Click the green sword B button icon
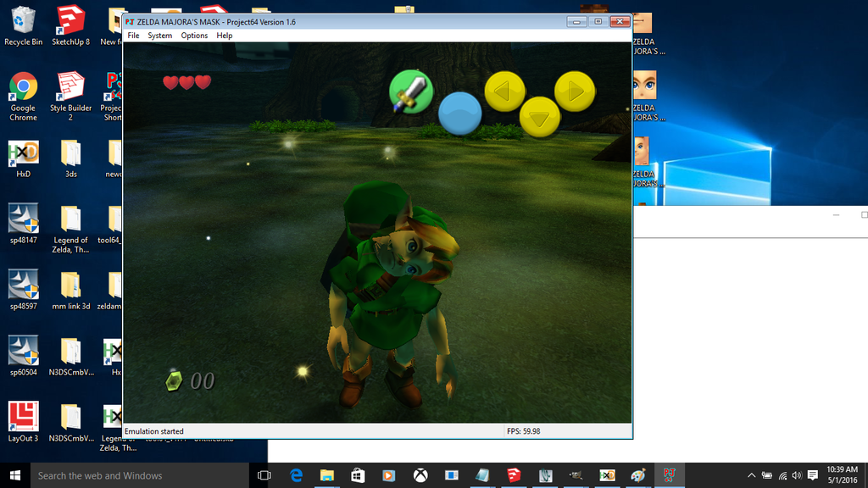Viewport: 868px width, 488px height. coord(411,91)
